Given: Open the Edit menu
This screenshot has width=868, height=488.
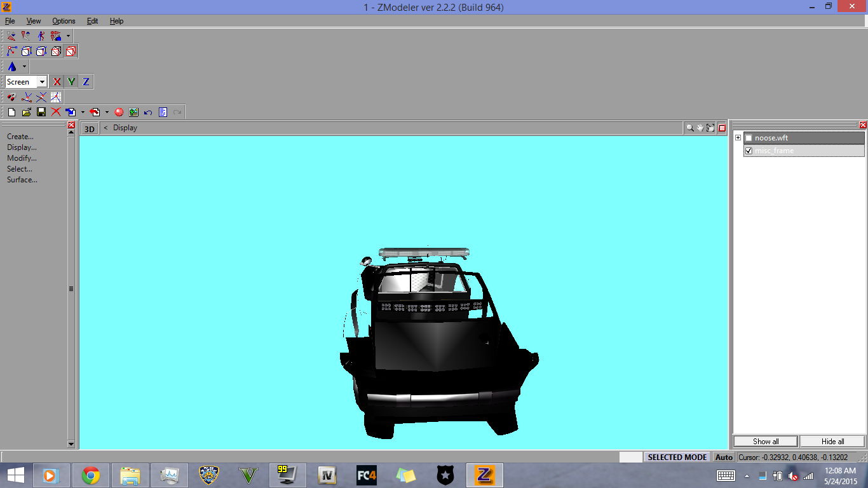Looking at the screenshot, I should [x=92, y=21].
